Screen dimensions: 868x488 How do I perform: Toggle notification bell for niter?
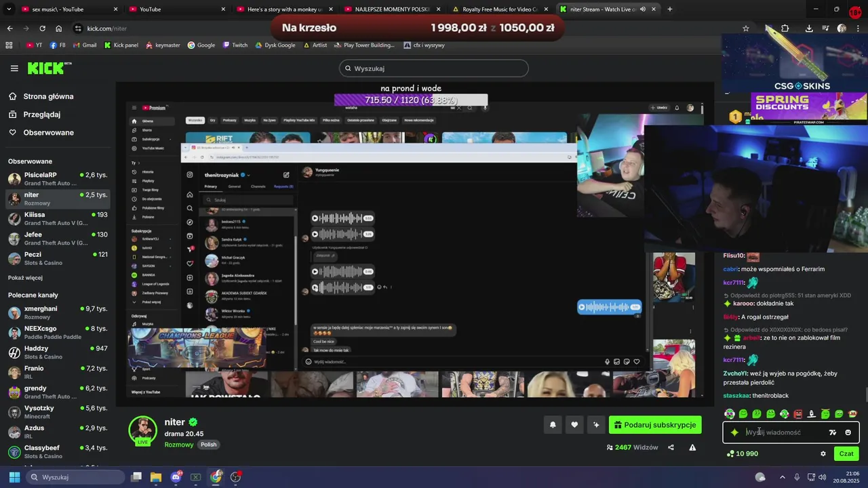[553, 425]
